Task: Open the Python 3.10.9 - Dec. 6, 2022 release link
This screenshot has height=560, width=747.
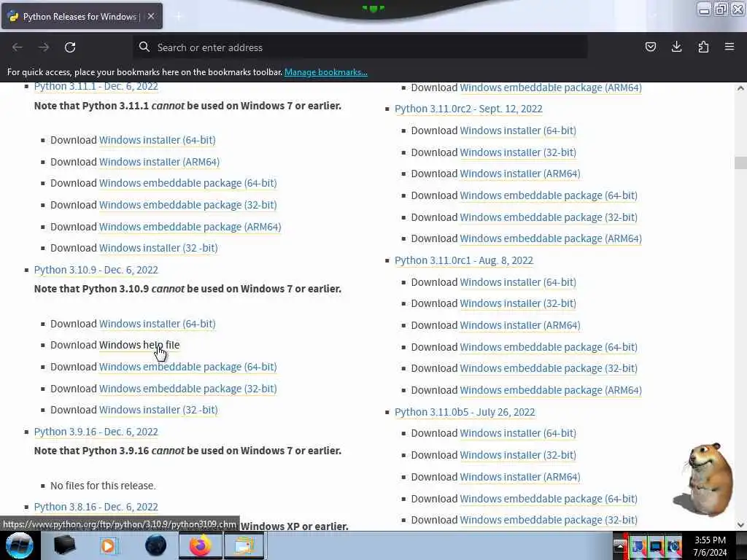Action: tap(96, 270)
